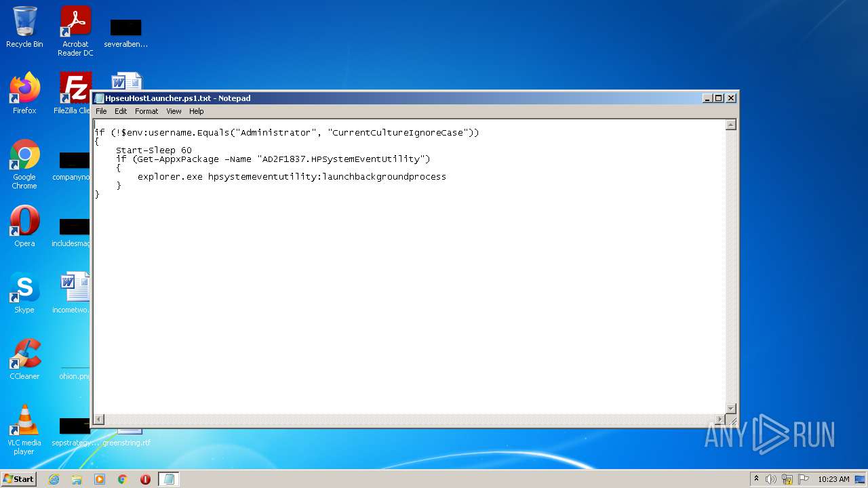Image resolution: width=868 pixels, height=488 pixels.
Task: Open Chrome from the taskbar
Action: (x=123, y=479)
